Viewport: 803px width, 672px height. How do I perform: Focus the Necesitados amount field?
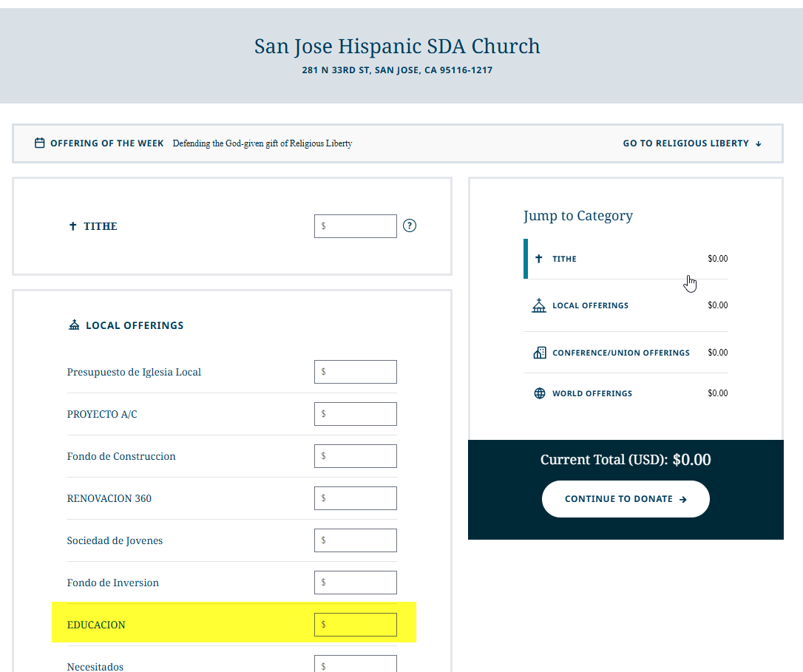(x=356, y=665)
